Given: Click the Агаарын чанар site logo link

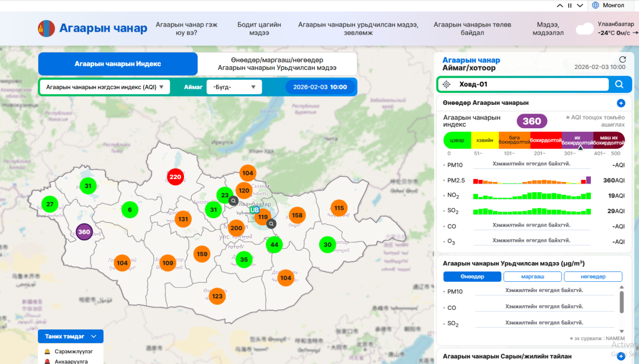Looking at the screenshot, I should point(93,28).
